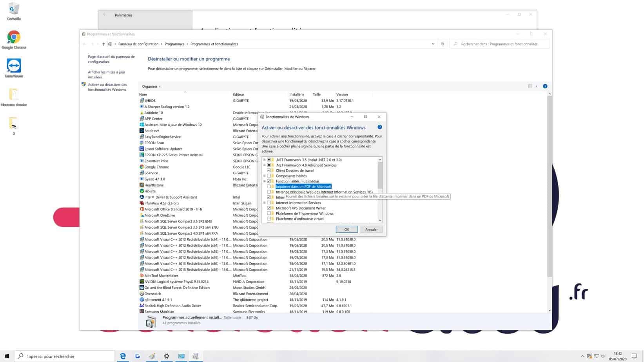Open the Google Chrome desktop shortcut

pos(14,40)
